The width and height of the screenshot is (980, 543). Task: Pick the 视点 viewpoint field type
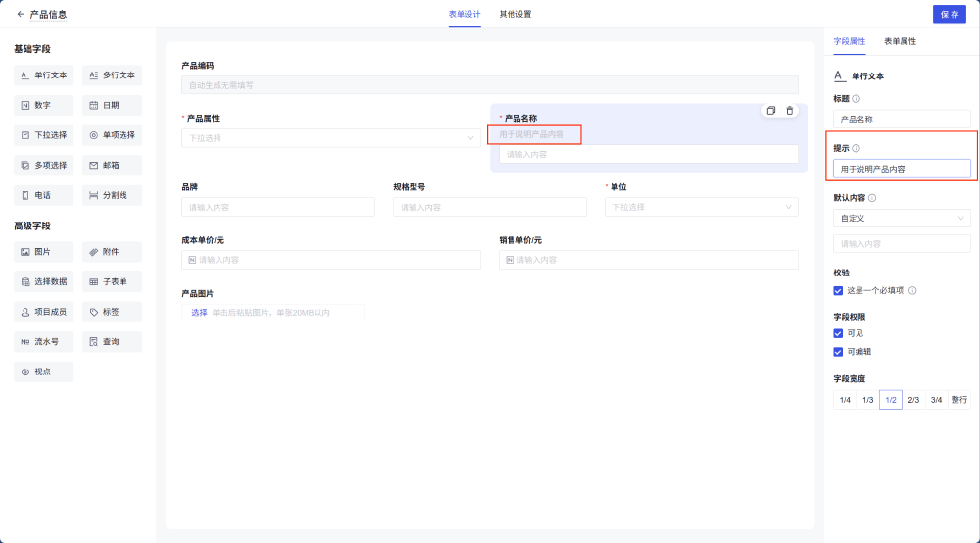(44, 372)
